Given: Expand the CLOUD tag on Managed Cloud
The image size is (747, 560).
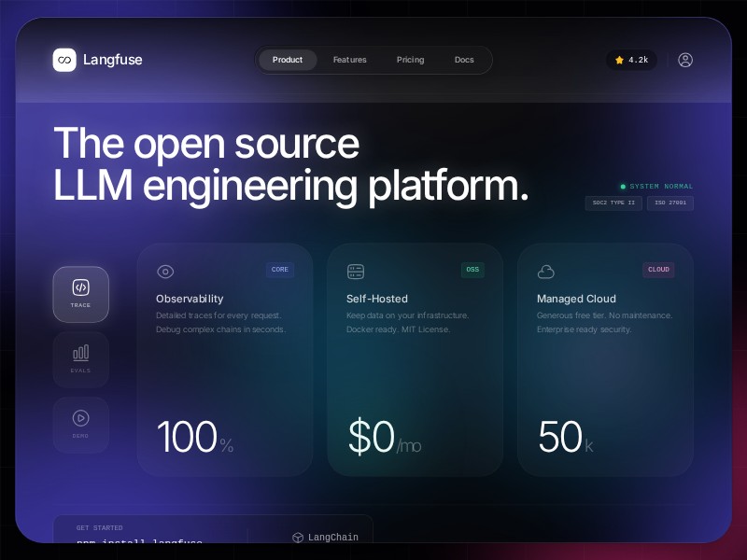Looking at the screenshot, I should [x=658, y=270].
